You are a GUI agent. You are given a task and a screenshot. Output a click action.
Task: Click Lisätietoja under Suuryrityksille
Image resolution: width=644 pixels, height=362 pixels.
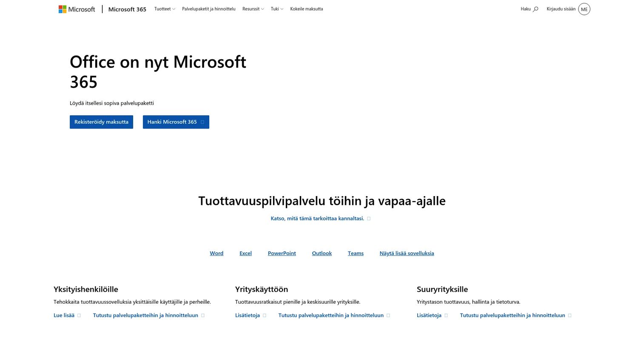pyautogui.click(x=432, y=315)
